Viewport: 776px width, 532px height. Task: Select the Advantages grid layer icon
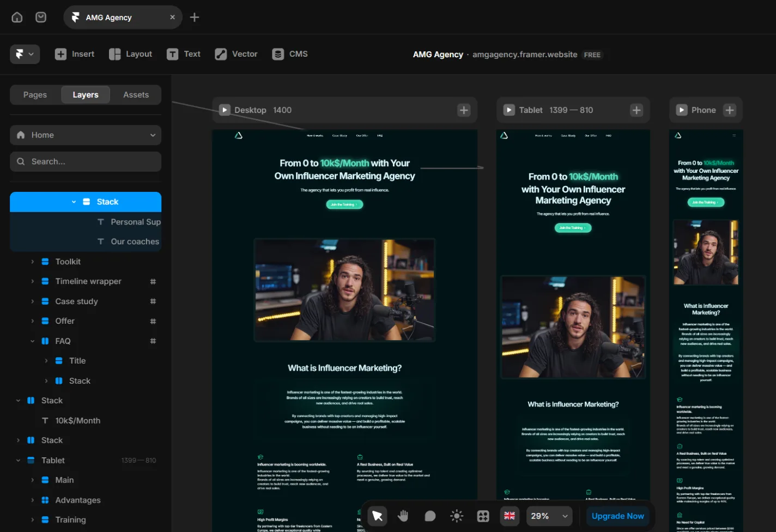45,500
